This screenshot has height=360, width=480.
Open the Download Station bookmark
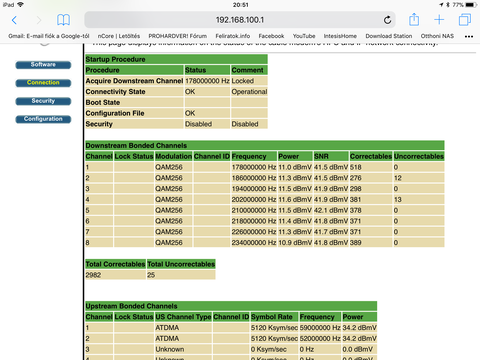(x=389, y=36)
